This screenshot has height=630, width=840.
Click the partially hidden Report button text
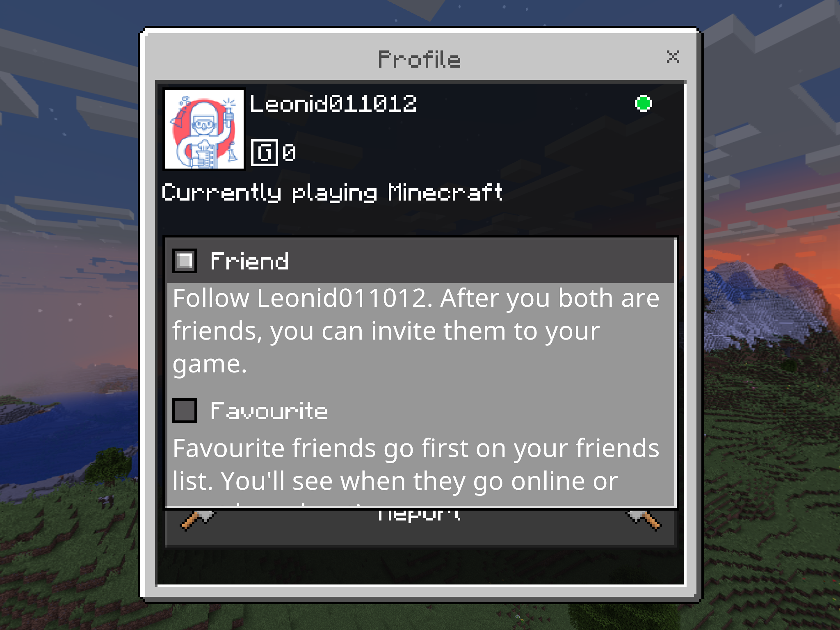tap(419, 515)
